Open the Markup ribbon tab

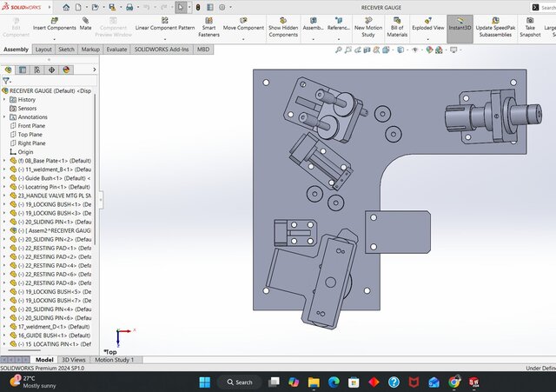90,50
